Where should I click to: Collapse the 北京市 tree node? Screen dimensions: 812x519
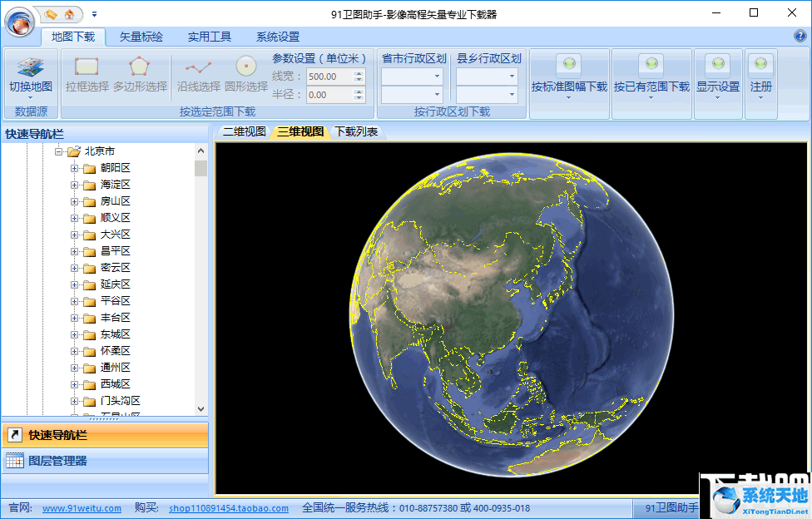pyautogui.click(x=58, y=151)
